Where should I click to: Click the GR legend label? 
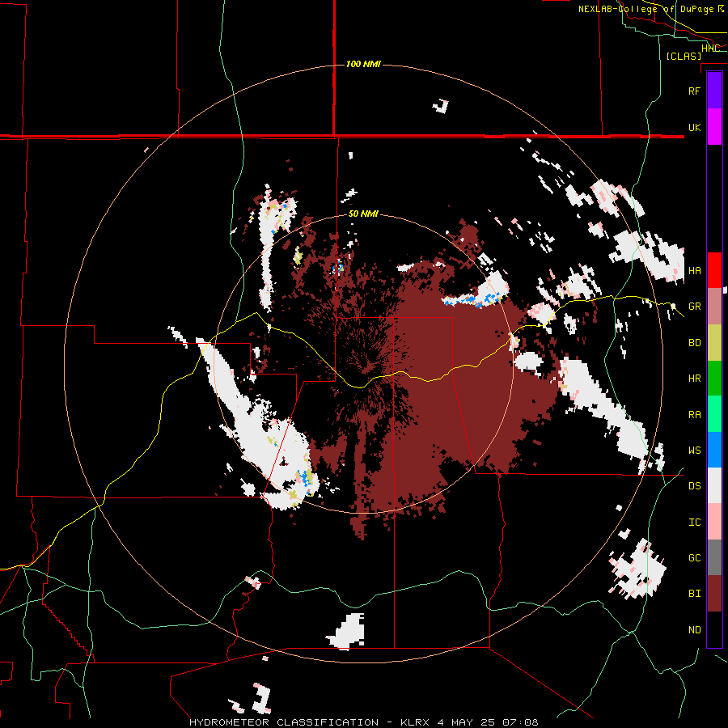(694, 307)
